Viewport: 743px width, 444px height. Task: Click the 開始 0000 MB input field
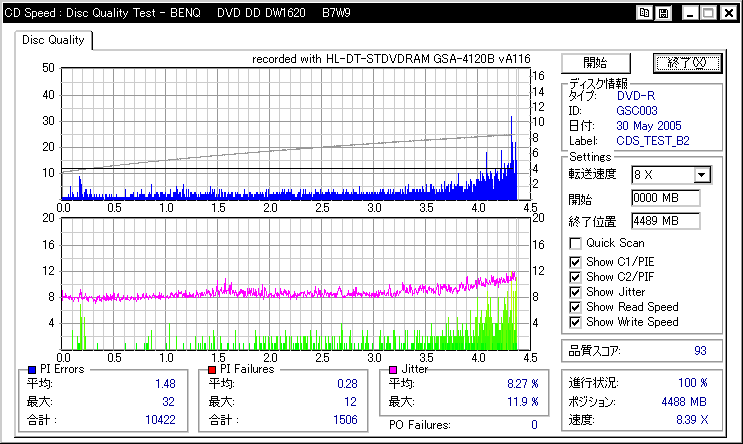[665, 198]
